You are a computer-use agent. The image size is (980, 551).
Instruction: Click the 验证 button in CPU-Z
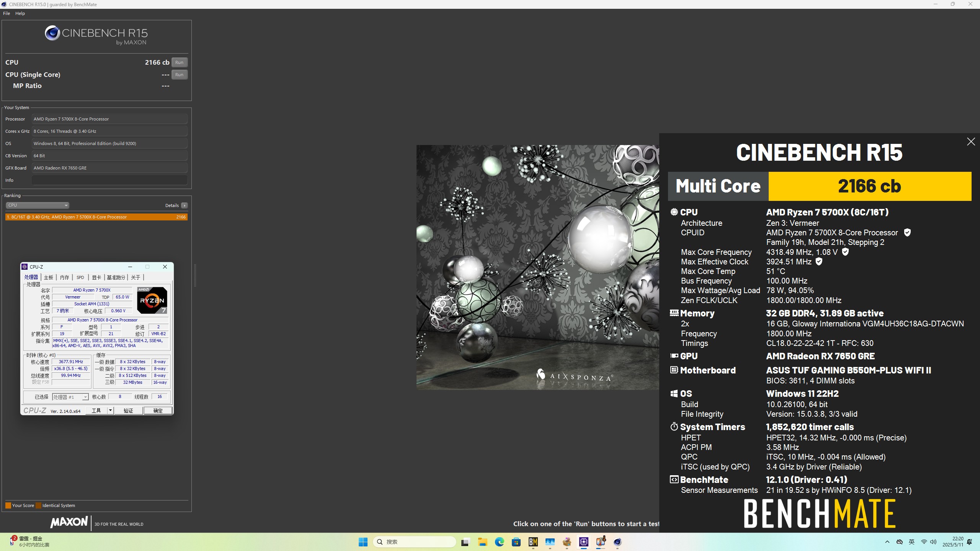click(129, 411)
